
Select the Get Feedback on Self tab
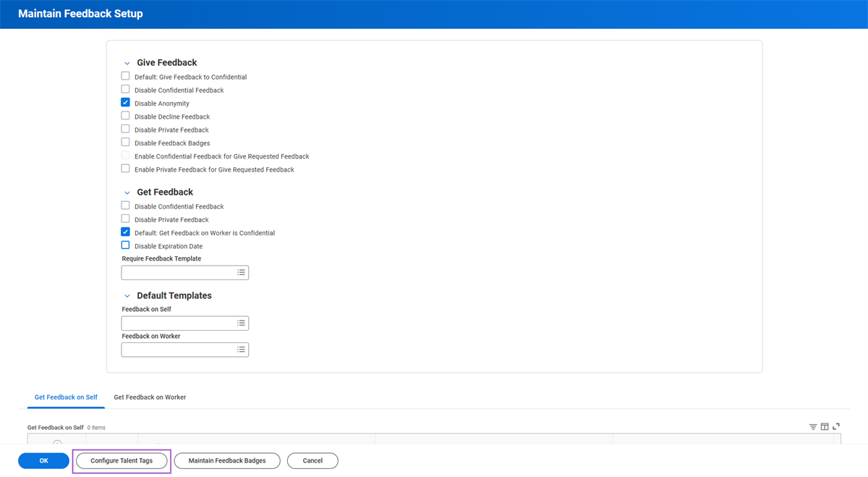pos(66,397)
